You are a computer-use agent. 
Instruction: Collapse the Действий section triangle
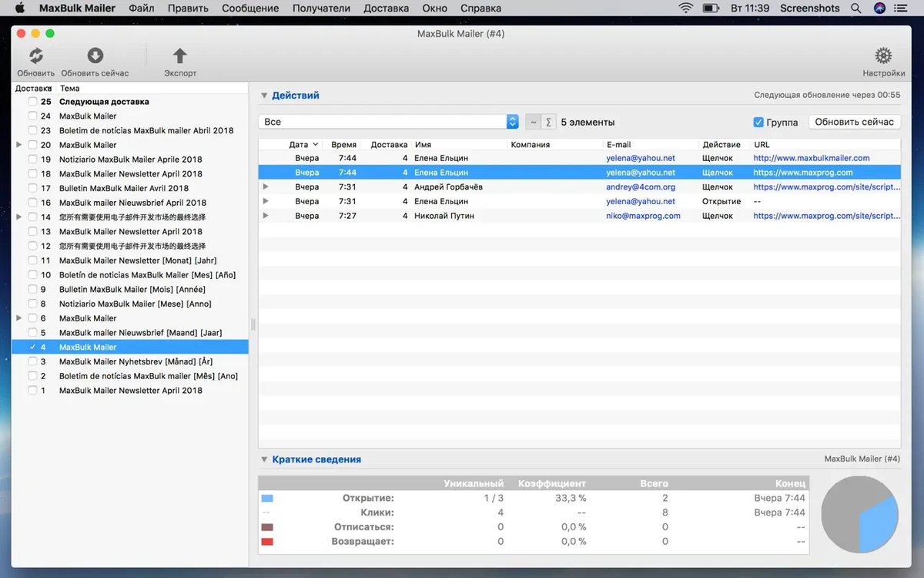pyautogui.click(x=264, y=96)
